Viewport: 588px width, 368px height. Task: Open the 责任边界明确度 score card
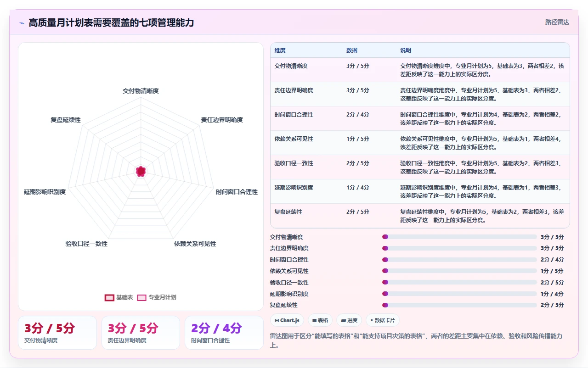coord(141,333)
